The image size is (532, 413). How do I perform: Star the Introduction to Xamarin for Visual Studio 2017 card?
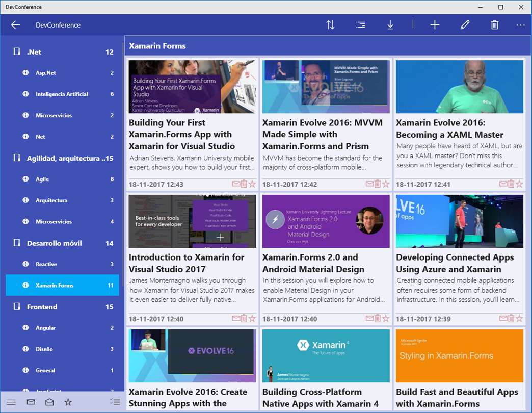(252, 318)
